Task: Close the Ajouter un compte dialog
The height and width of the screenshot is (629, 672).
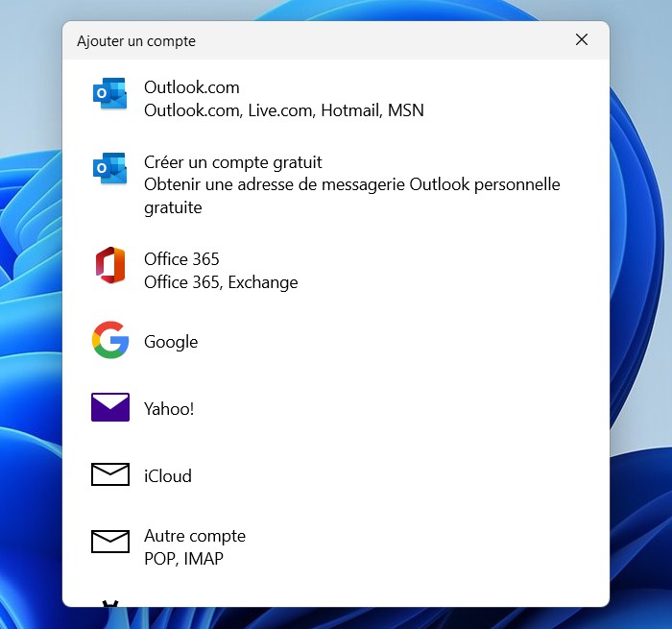Action: 581,39
